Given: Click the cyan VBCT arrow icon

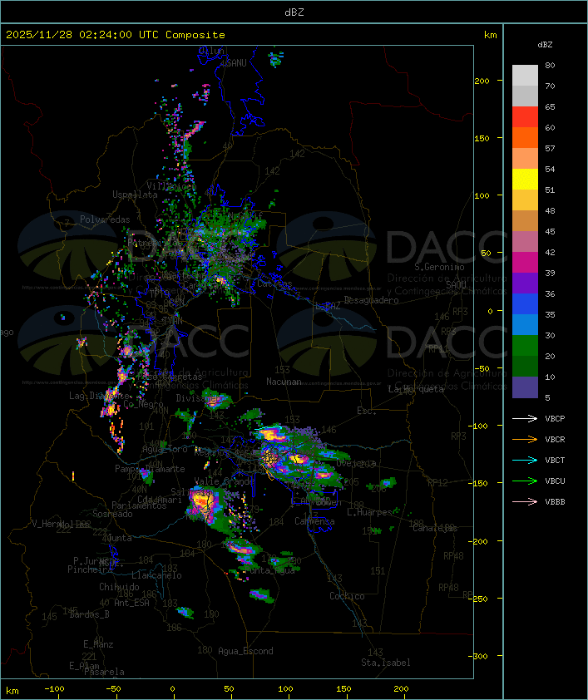Looking at the screenshot, I should (x=525, y=460).
